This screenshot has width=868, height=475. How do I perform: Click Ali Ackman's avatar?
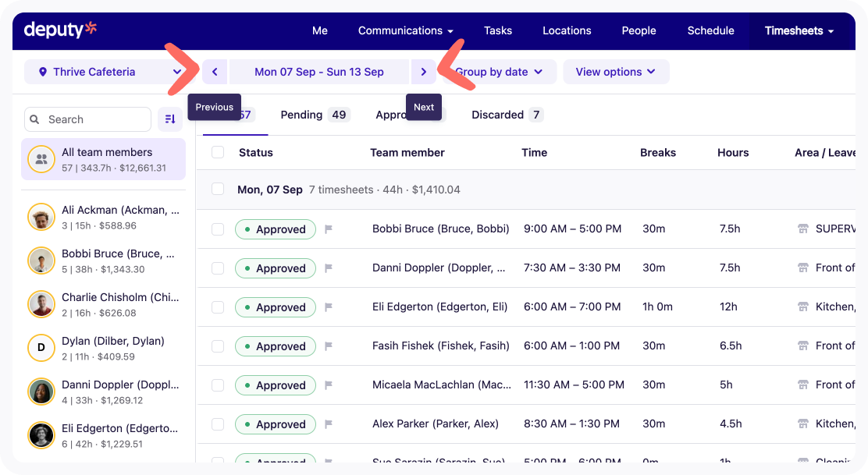(41, 217)
